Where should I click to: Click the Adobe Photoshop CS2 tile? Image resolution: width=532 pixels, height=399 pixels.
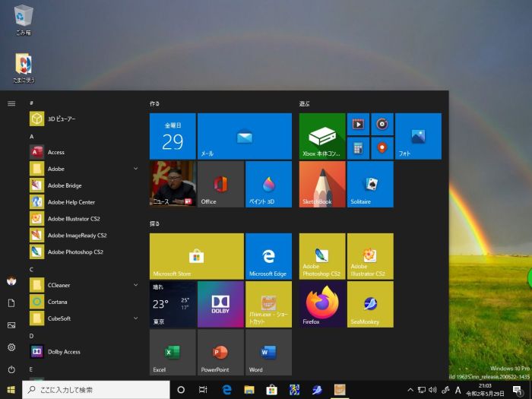[x=322, y=256]
